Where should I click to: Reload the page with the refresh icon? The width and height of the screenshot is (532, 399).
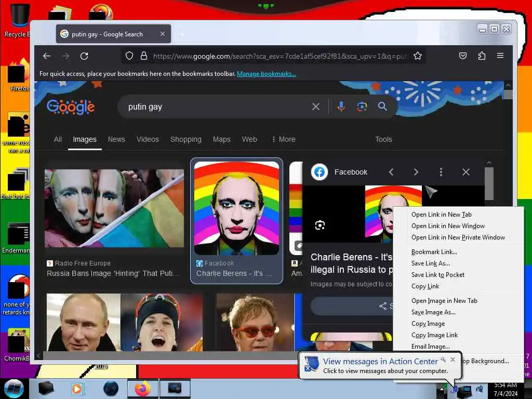85,56
